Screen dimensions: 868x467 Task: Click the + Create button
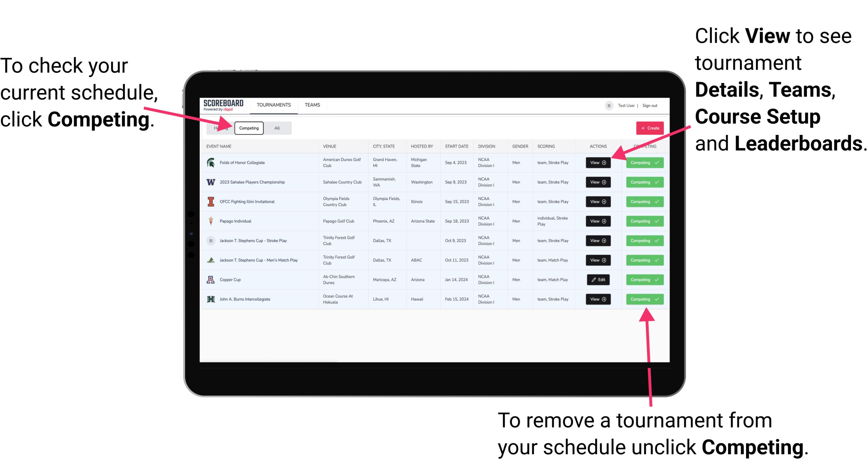(x=648, y=128)
